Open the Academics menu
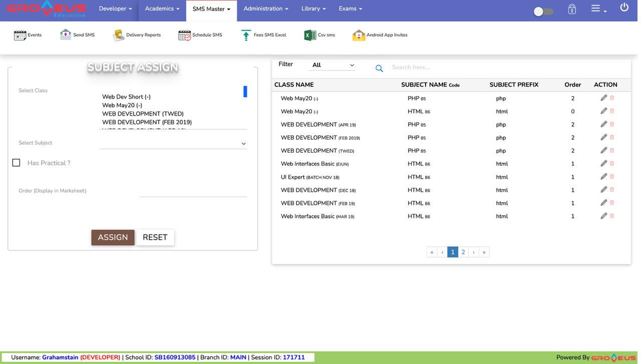Image resolution: width=641 pixels, height=364 pixels. 162,9
